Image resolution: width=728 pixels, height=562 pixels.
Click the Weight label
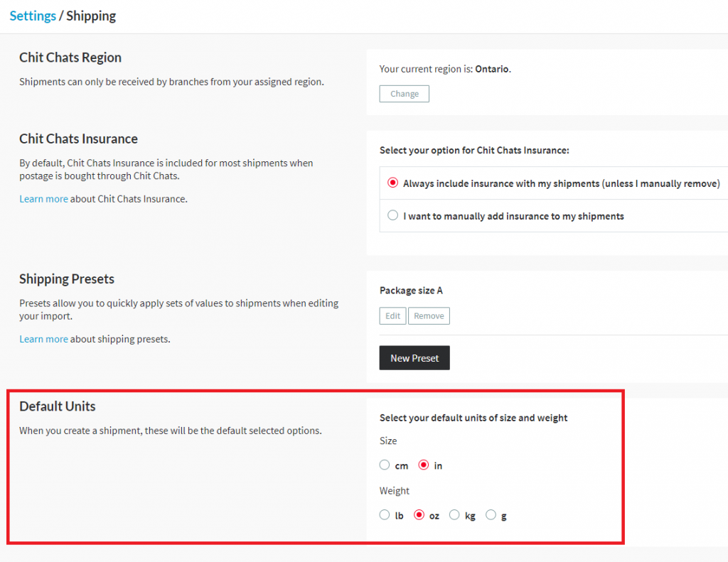coord(394,490)
